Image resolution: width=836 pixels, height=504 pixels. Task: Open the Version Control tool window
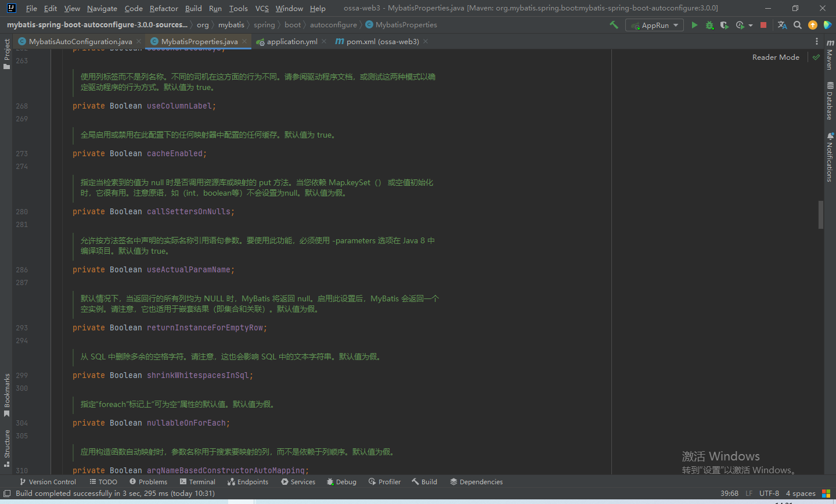(x=48, y=482)
